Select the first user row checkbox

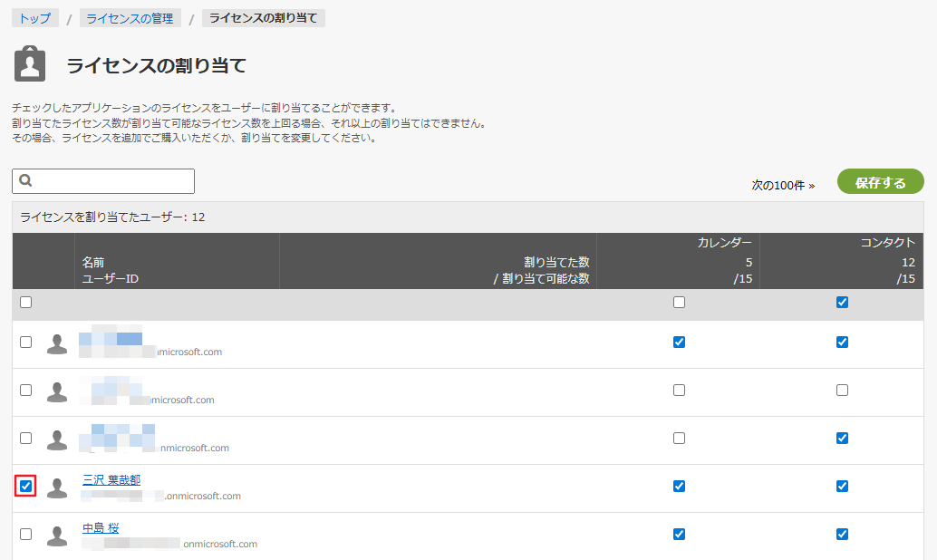point(25,342)
